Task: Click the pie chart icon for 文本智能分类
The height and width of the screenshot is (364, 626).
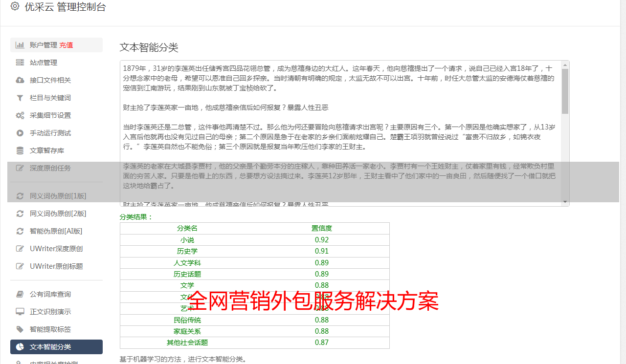Action: pos(20,347)
